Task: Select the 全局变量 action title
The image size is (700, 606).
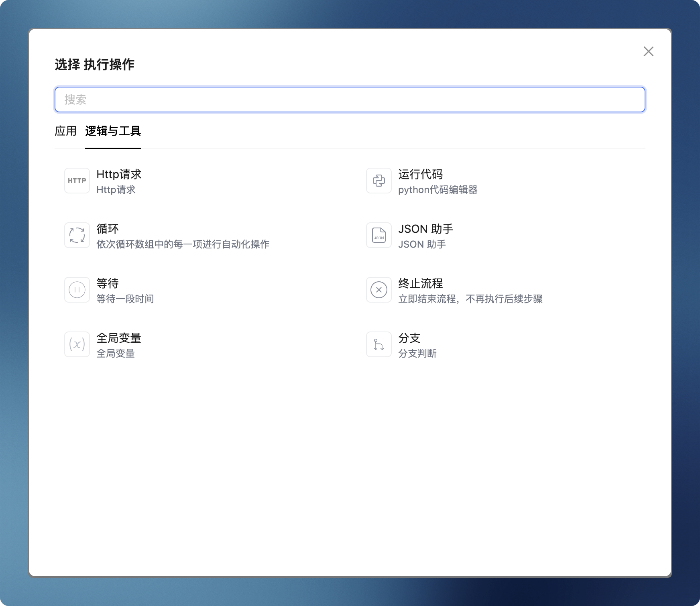Action: click(x=119, y=338)
